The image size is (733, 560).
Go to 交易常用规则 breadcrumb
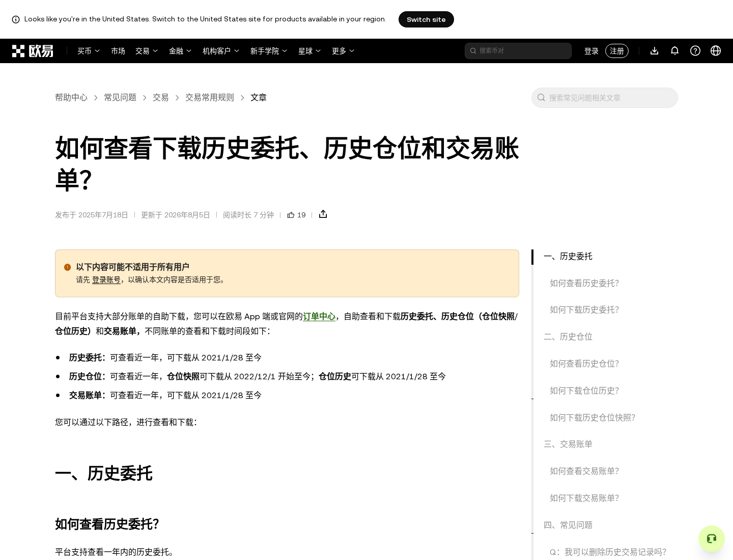(210, 97)
